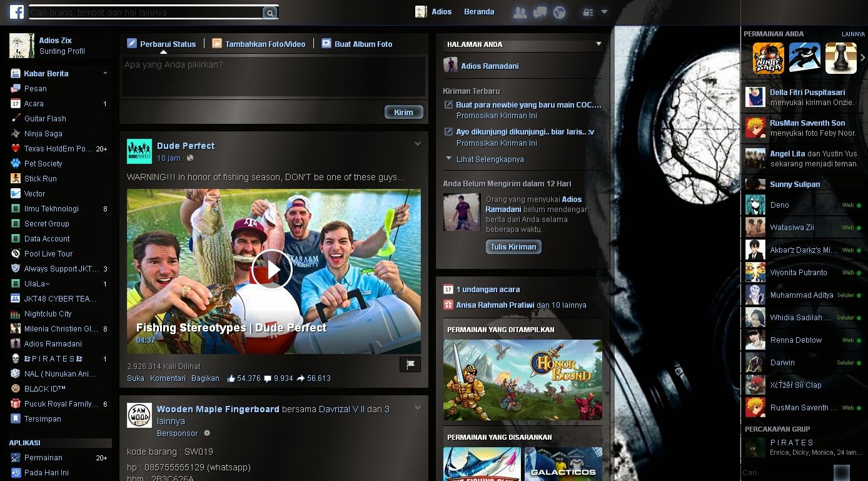
Task: Open the Ilmu Tekhnologi group icon
Action: [x=16, y=209]
